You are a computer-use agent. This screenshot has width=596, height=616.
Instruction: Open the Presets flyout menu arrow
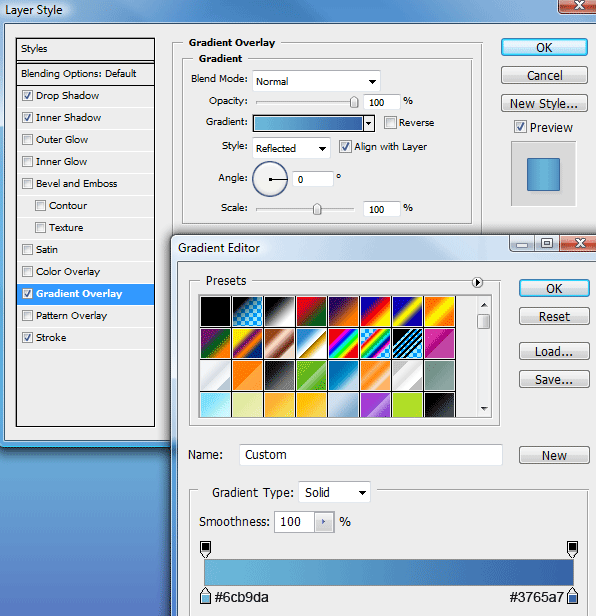click(477, 282)
